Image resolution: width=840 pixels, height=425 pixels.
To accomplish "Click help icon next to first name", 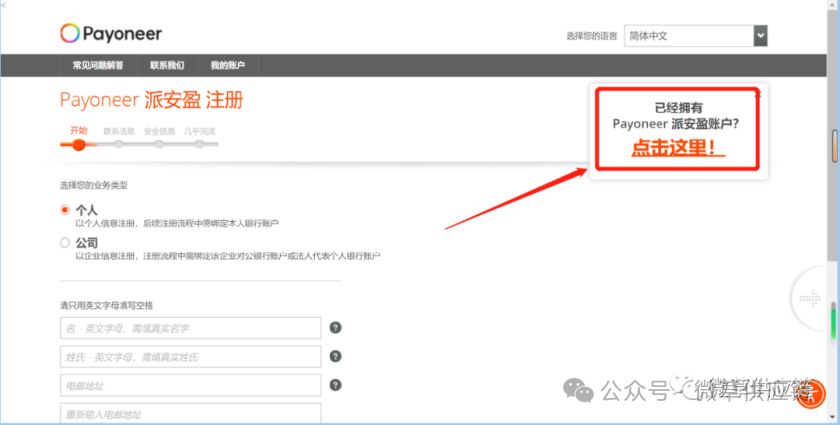I will coord(335,327).
